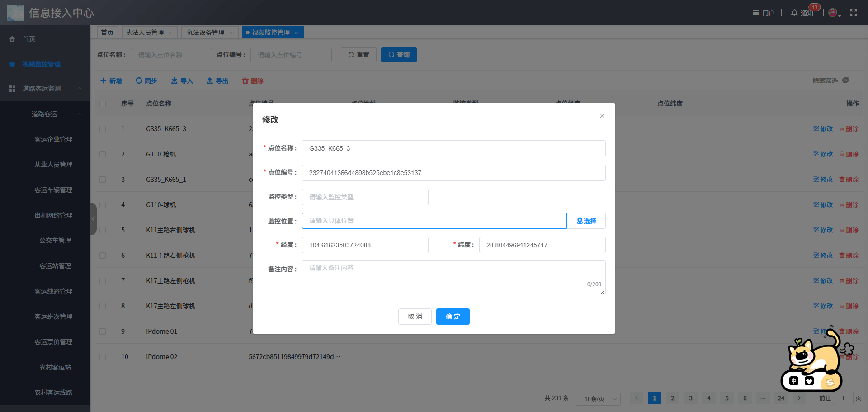Collapse the sidebar using the handle arrow
Image resolution: width=868 pixels, height=412 pixels.
click(94, 219)
